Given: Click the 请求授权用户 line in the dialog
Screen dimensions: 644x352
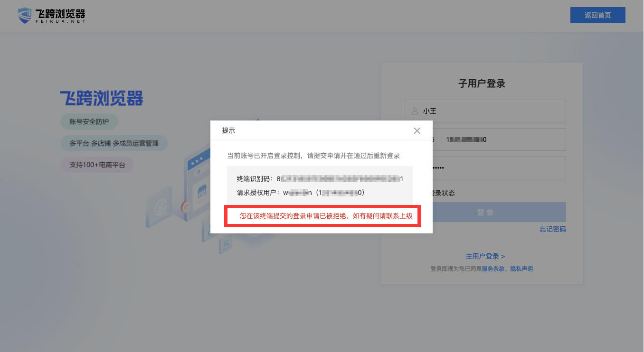Looking at the screenshot, I should [x=301, y=193].
